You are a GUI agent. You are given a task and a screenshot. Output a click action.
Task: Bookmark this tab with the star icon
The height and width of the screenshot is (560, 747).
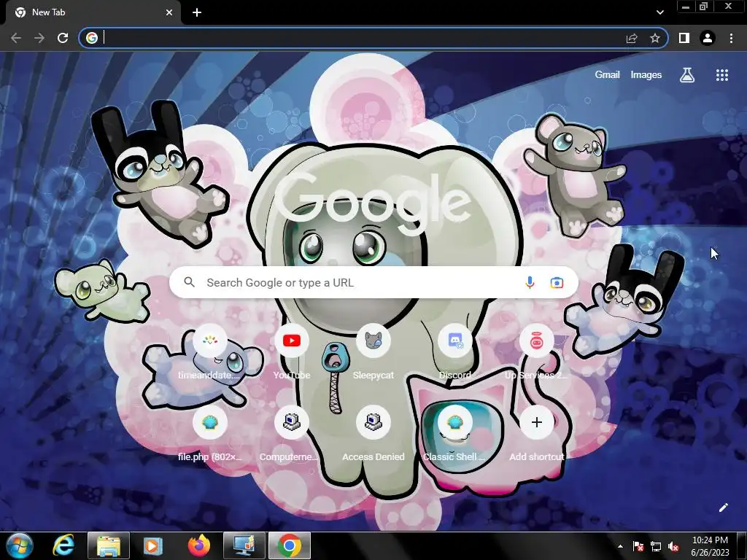click(655, 38)
